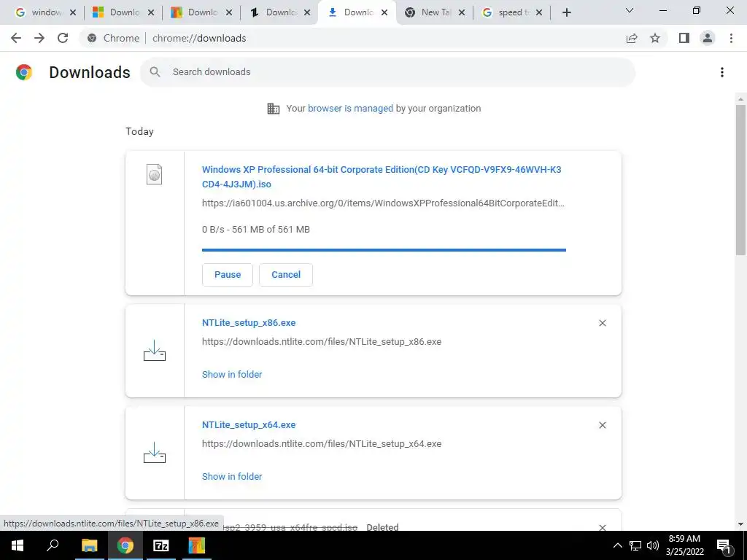Click the taskbar clock showing 8:59 AM

click(684, 545)
